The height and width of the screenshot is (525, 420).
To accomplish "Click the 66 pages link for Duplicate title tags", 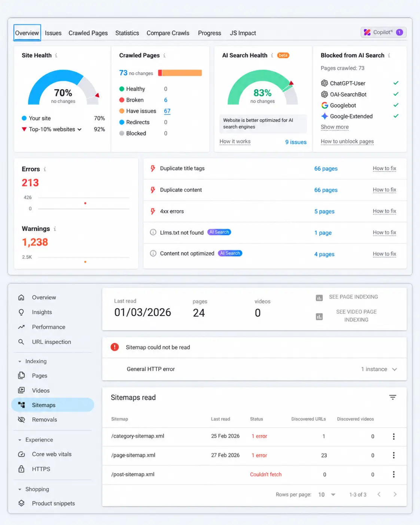I will coord(326,169).
